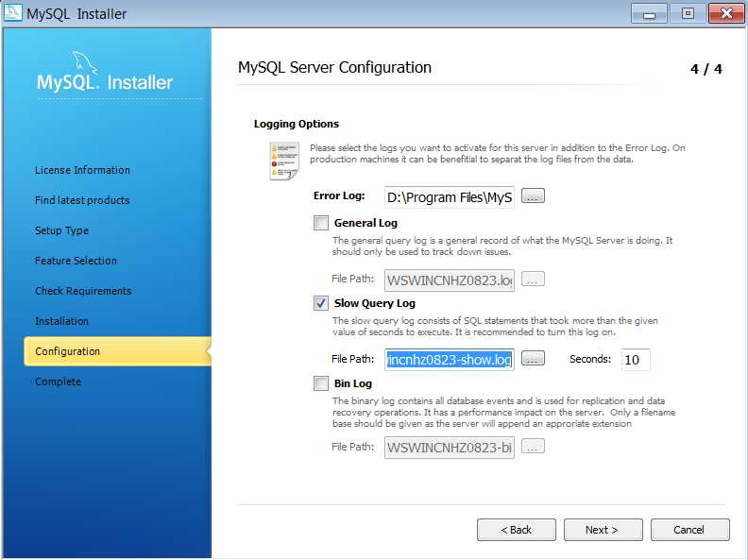Go back with the Back button

(x=517, y=530)
